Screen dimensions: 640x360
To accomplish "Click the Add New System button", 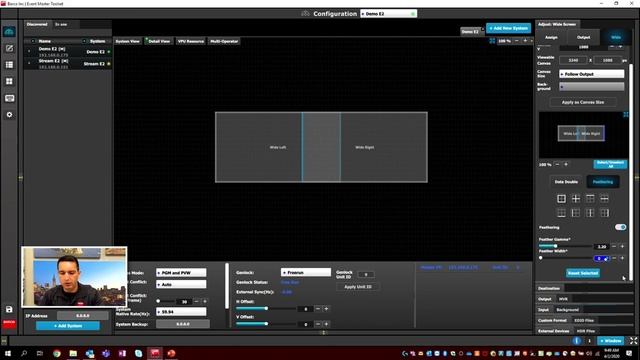I will (509, 28).
